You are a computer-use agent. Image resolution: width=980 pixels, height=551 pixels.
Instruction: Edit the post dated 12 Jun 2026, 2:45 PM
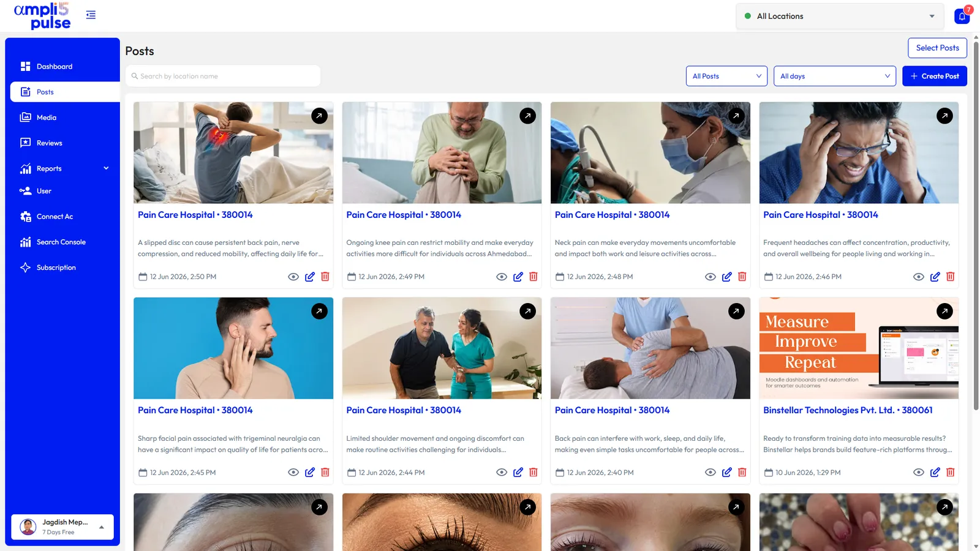[310, 473]
